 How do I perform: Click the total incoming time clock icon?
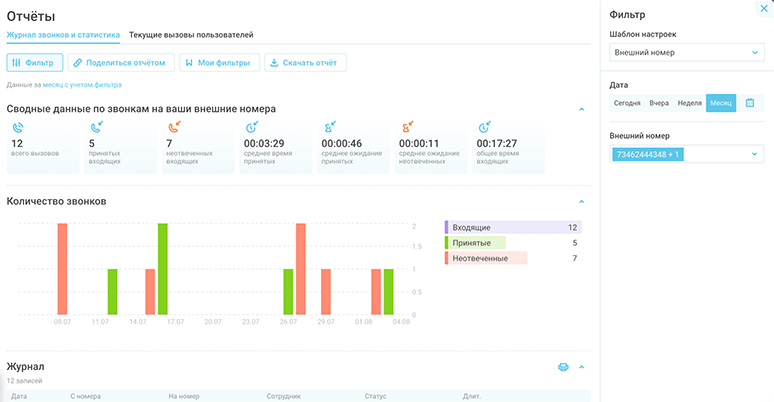tap(484, 127)
